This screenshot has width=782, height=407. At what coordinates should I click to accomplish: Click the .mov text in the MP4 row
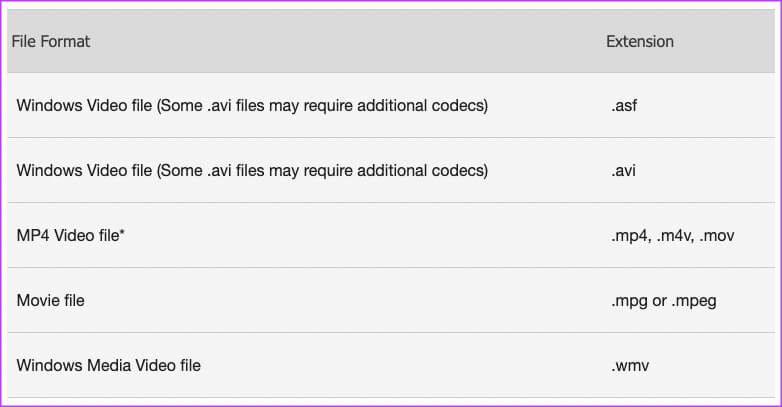pos(717,235)
